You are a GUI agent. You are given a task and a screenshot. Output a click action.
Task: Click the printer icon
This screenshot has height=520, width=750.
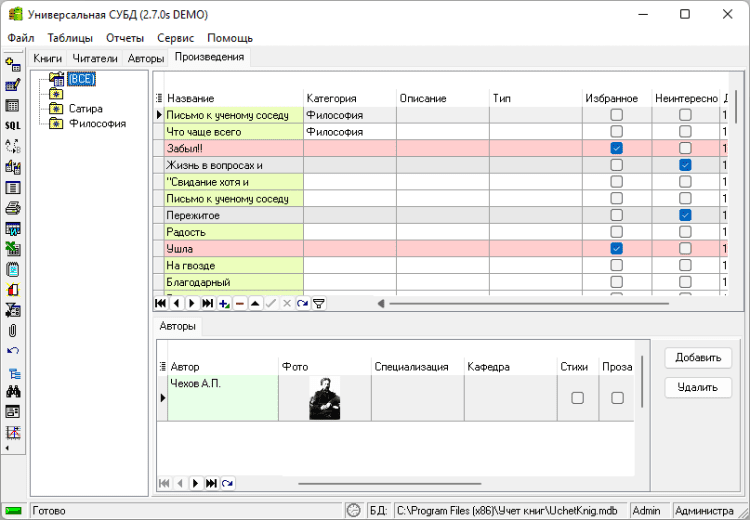13,208
